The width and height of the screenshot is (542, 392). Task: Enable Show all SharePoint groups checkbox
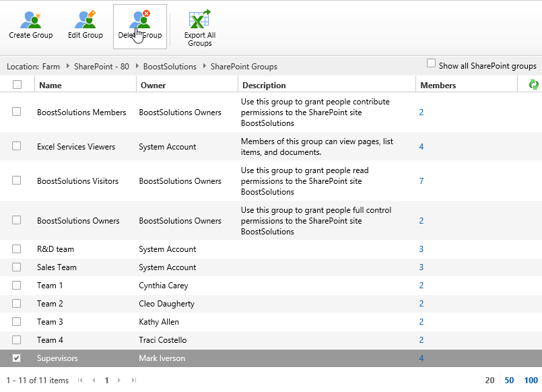[432, 63]
